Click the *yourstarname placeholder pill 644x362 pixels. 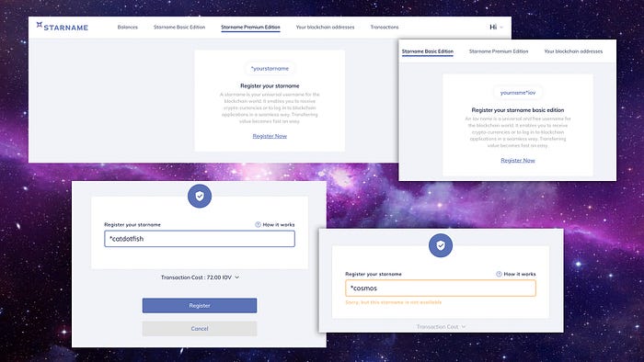point(270,69)
